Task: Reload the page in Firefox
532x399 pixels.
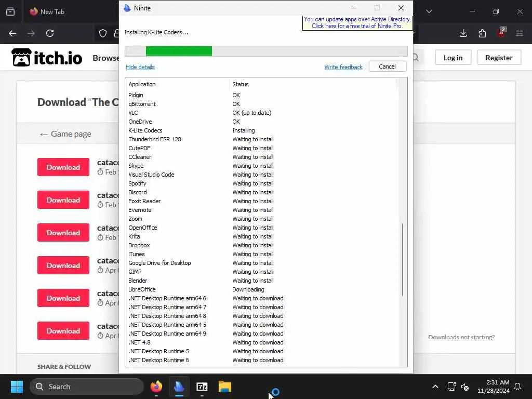Action: [x=50, y=33]
